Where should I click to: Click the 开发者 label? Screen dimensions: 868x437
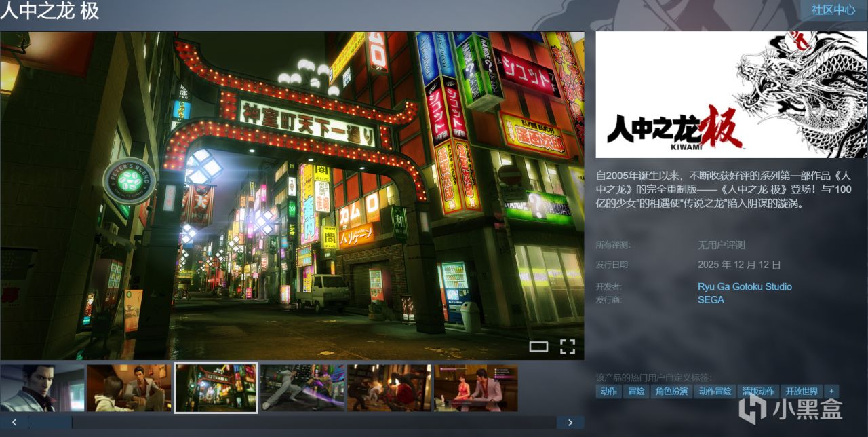608,287
